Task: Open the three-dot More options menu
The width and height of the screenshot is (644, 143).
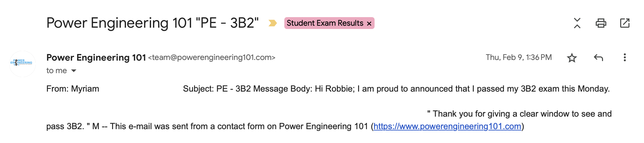Action: coord(624,58)
